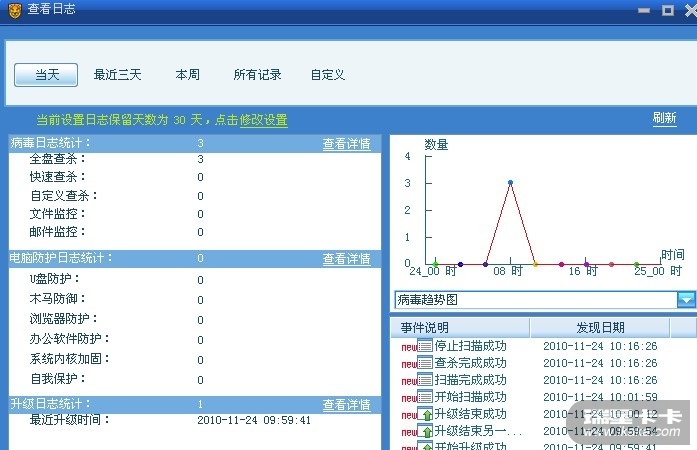Open 查看详情 for 电脑防护日志统计

pos(347,259)
